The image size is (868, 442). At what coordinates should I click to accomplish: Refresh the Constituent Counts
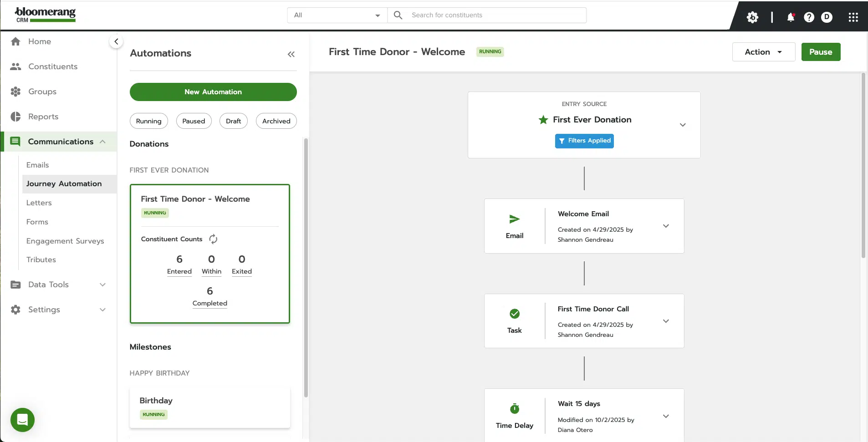(213, 239)
